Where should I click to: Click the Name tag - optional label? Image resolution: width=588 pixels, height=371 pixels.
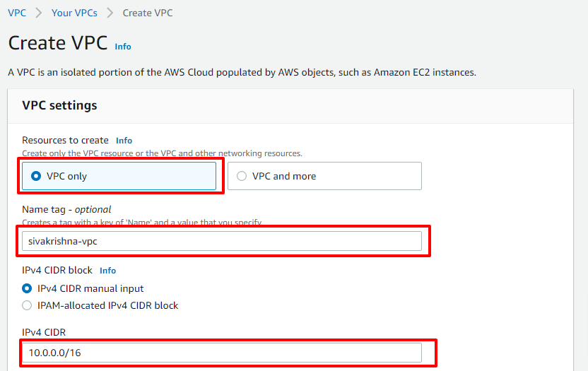pos(66,209)
